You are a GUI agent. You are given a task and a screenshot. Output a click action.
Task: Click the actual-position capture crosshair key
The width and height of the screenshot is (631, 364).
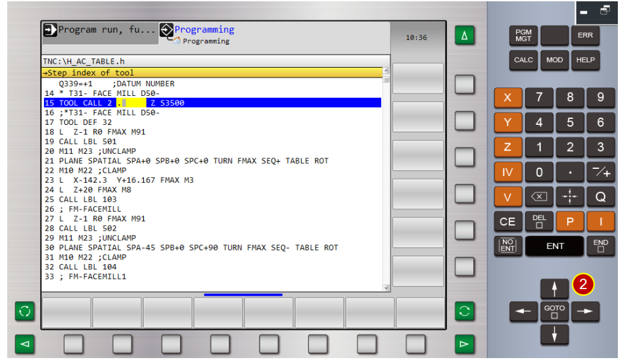(x=570, y=197)
